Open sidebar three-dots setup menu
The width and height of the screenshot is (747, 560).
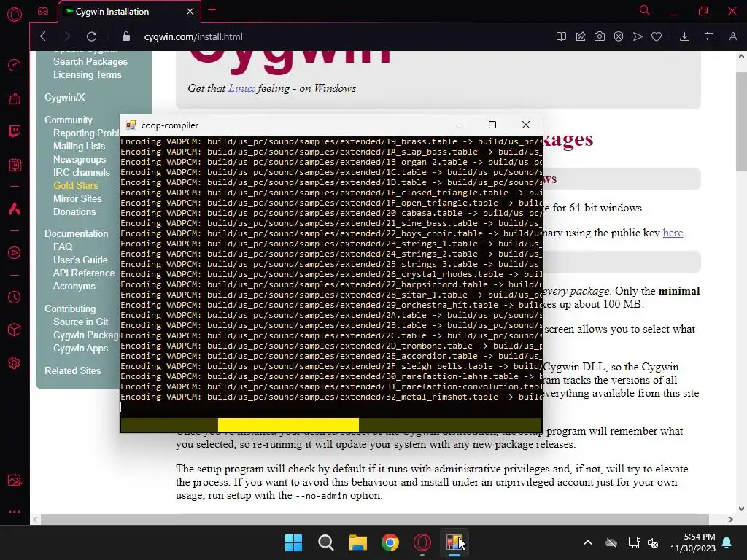(15, 512)
